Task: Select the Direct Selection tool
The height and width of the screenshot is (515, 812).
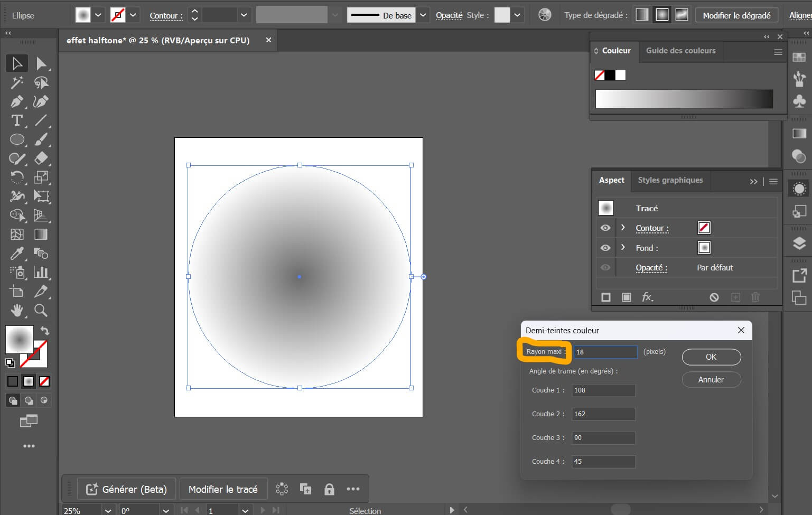Action: tap(41, 63)
